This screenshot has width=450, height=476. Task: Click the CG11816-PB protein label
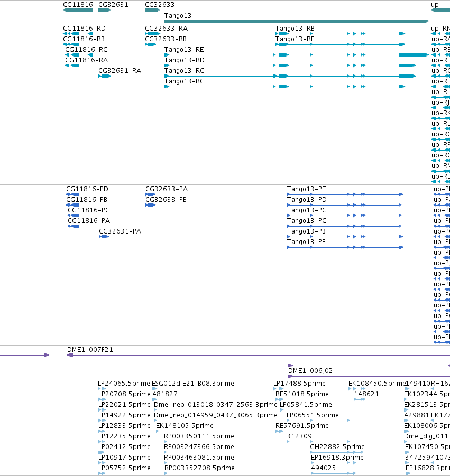point(87,200)
